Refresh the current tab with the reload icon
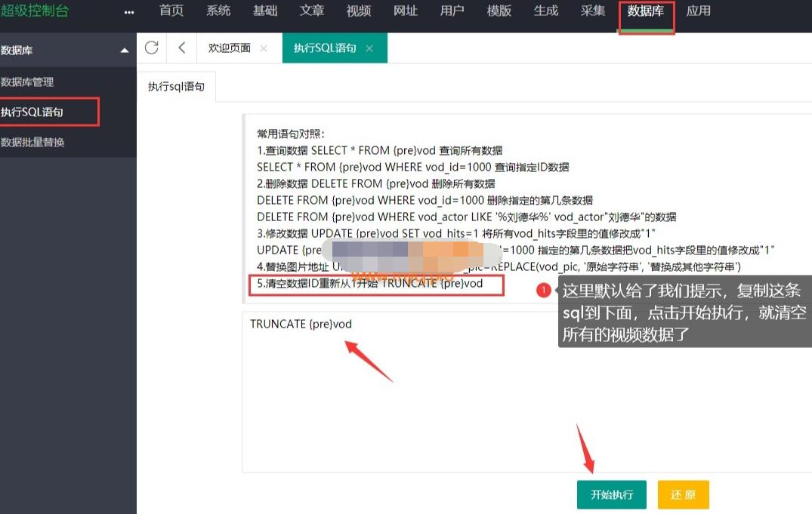812x514 pixels. tap(151, 47)
